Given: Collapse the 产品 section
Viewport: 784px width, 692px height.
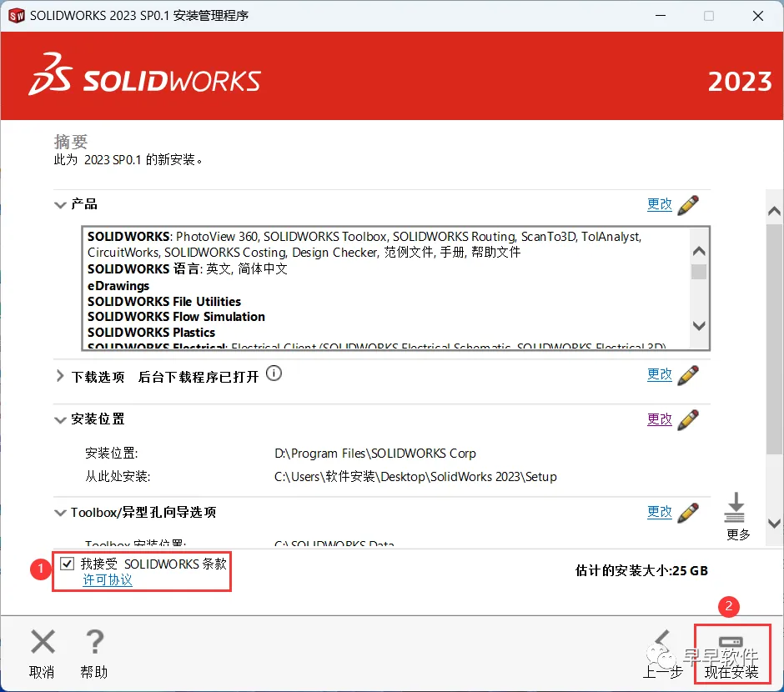Looking at the screenshot, I should coord(60,205).
